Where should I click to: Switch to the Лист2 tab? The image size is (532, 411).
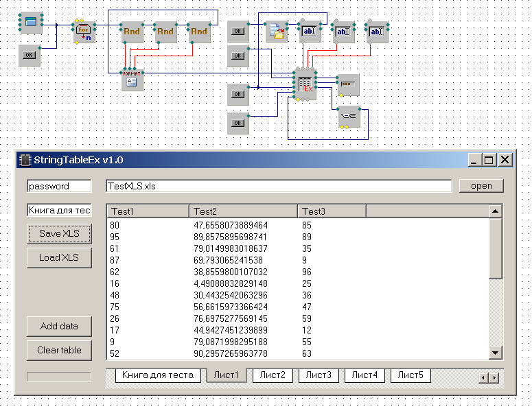point(273,375)
